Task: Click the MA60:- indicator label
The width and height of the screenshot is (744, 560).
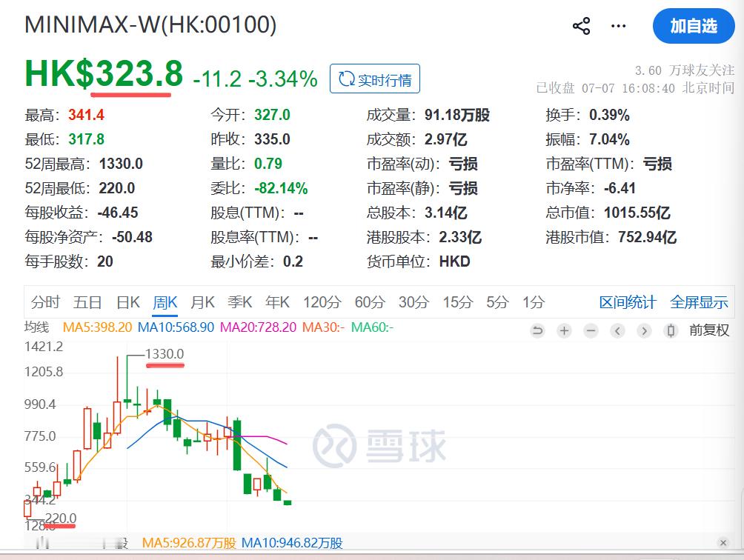Action: coord(372,327)
